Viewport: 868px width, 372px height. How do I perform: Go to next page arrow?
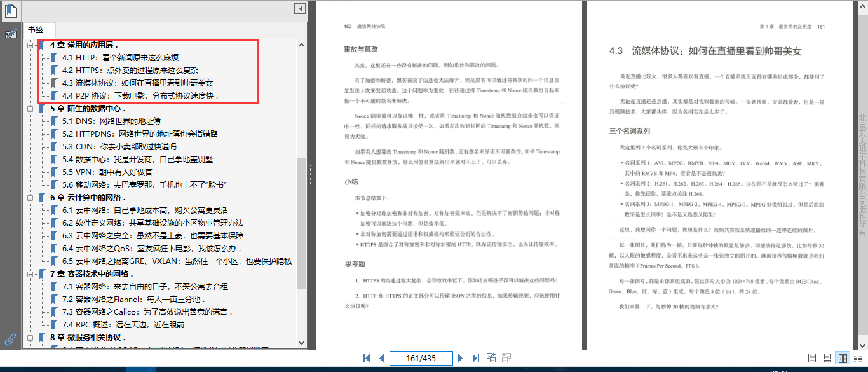[461, 358]
